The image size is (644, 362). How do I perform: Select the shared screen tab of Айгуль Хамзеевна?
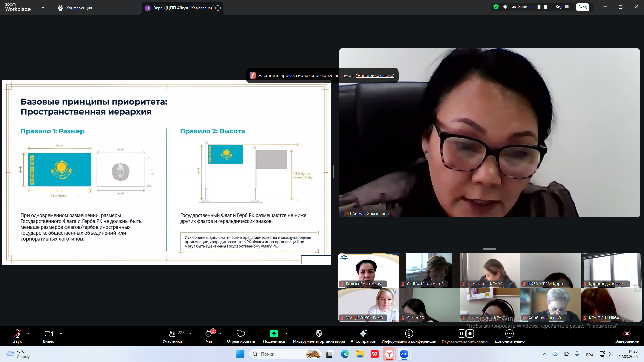pos(182,8)
